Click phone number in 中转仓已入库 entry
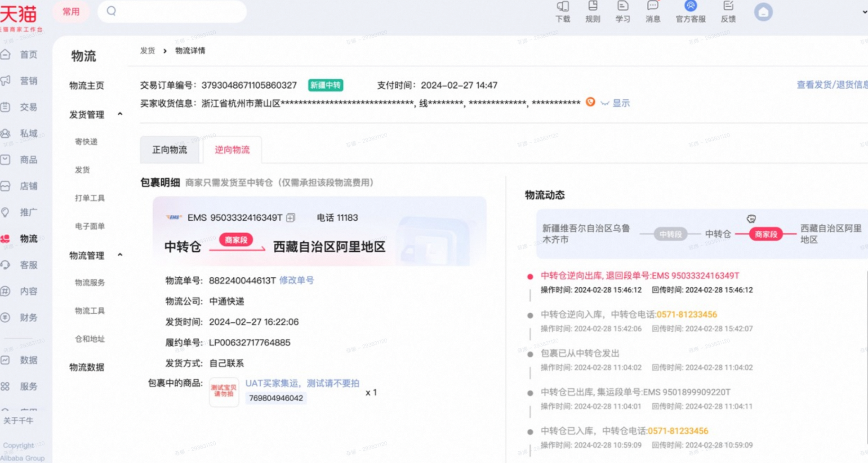The width and height of the screenshot is (868, 463). (x=678, y=431)
